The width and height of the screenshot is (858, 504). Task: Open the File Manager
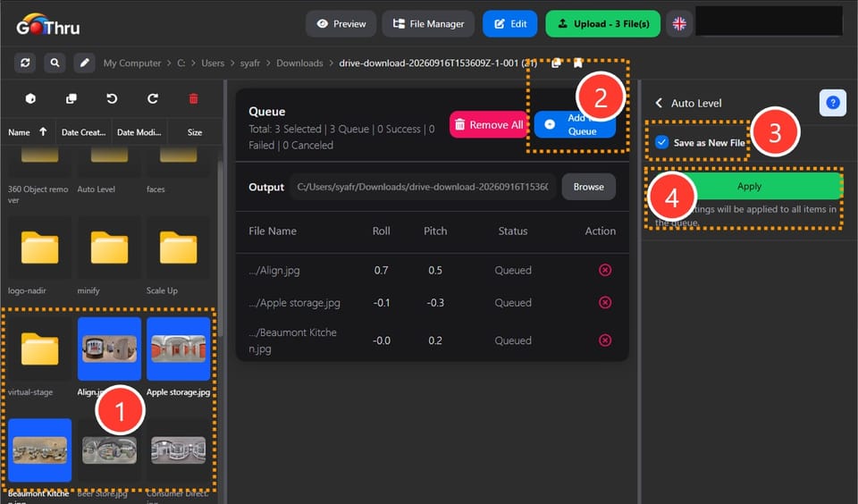(x=428, y=24)
